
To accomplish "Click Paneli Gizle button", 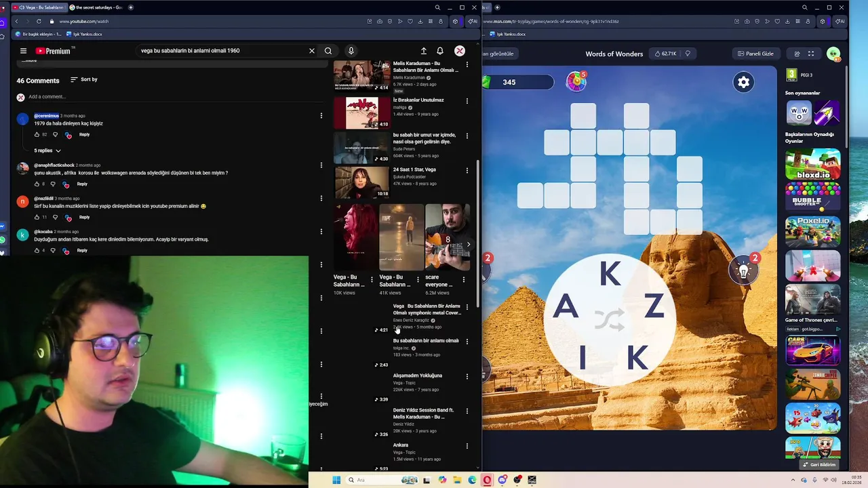I will [755, 54].
